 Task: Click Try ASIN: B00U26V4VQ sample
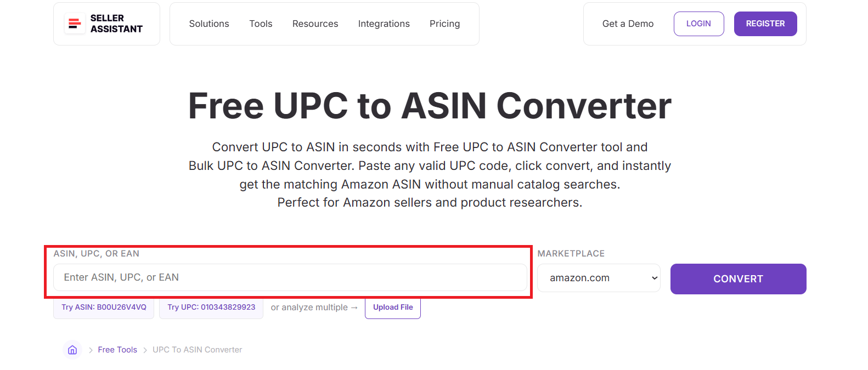tap(103, 307)
